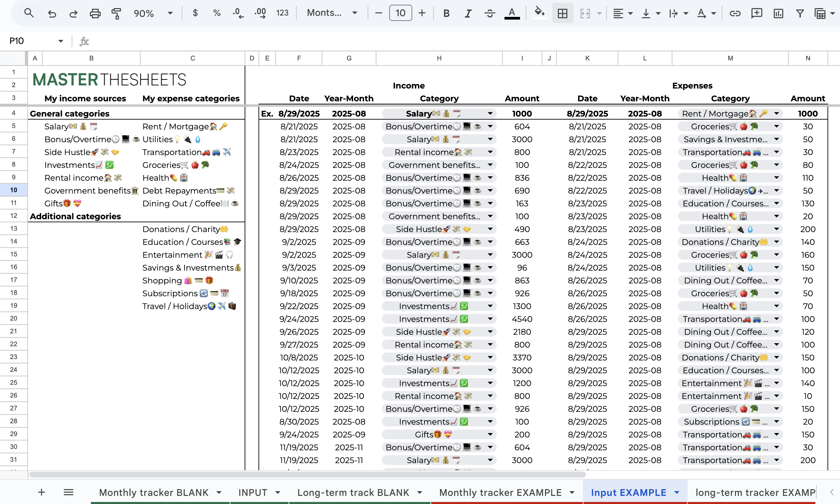Click the increase font size plus button
840x504 pixels.
(x=422, y=13)
